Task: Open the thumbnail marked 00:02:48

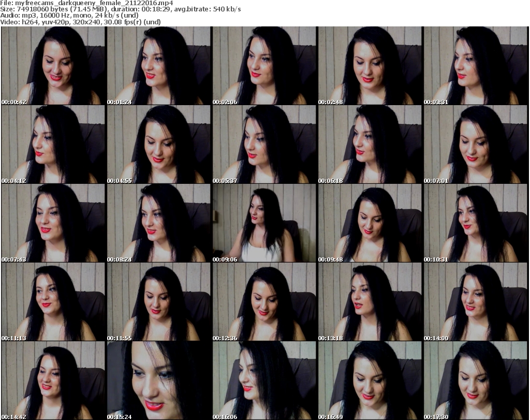Action: [x=370, y=66]
